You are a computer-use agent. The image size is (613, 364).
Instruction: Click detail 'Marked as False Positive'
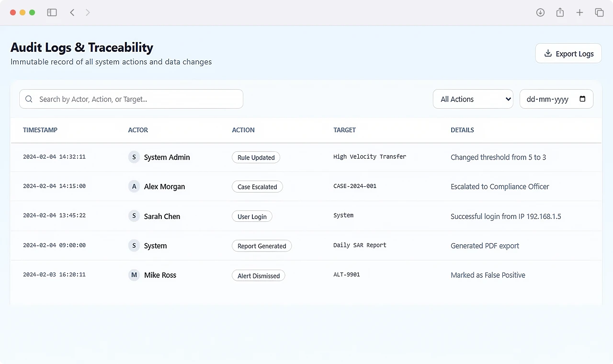pos(488,275)
